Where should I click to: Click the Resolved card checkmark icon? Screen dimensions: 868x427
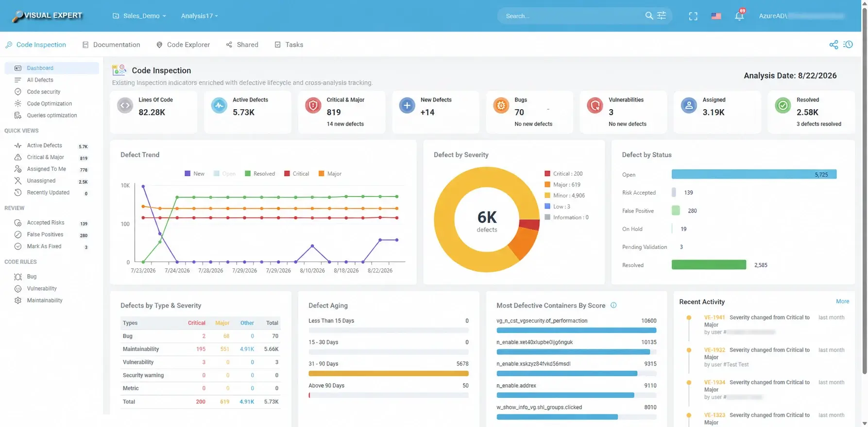(x=783, y=105)
